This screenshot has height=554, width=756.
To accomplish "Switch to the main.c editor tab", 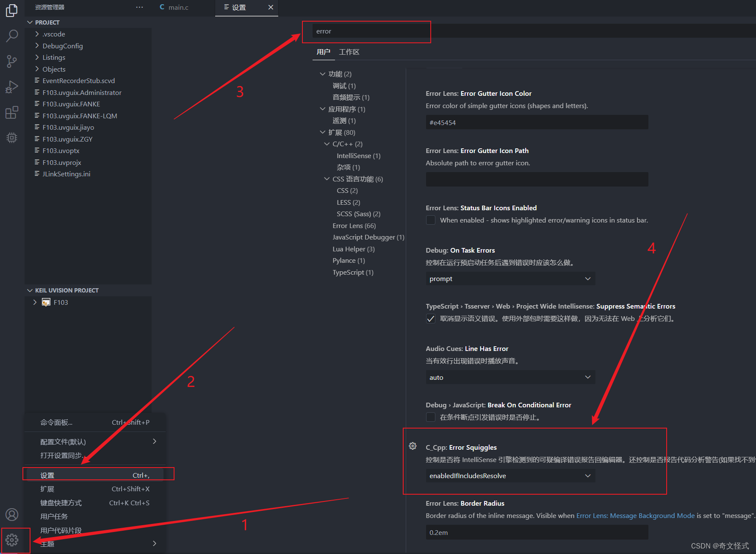I will [x=178, y=7].
